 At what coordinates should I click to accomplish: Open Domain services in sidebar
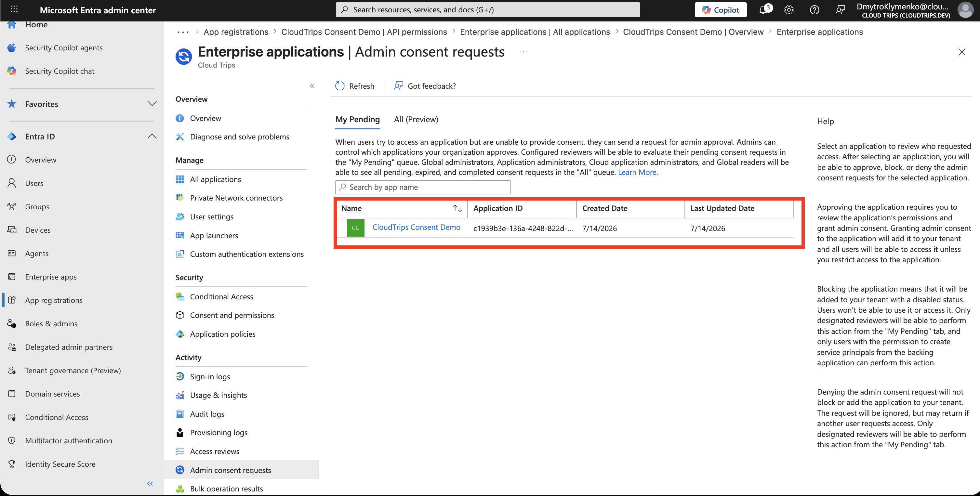[x=52, y=394]
